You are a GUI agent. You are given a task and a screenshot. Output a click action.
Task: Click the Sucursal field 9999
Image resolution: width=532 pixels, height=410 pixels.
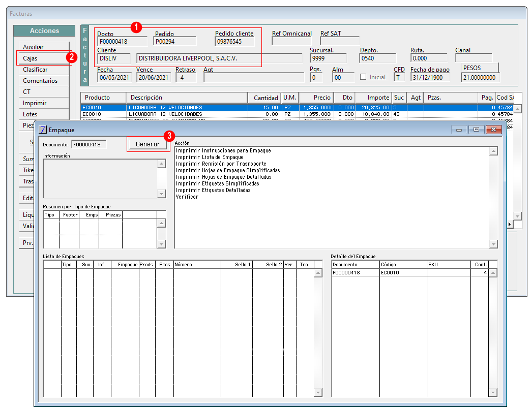[328, 58]
